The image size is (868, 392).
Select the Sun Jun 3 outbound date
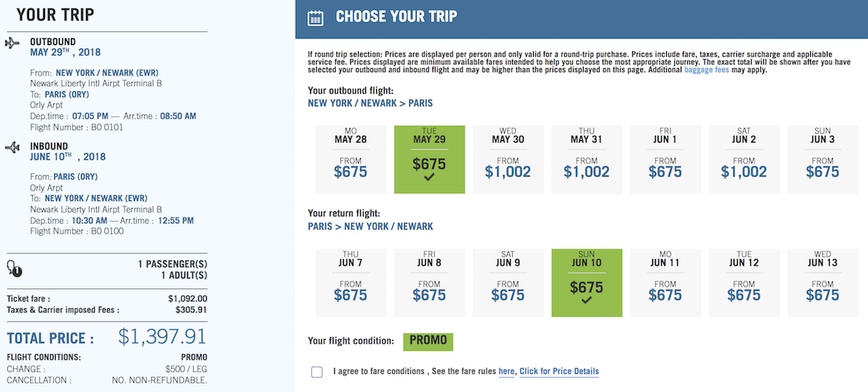point(822,160)
